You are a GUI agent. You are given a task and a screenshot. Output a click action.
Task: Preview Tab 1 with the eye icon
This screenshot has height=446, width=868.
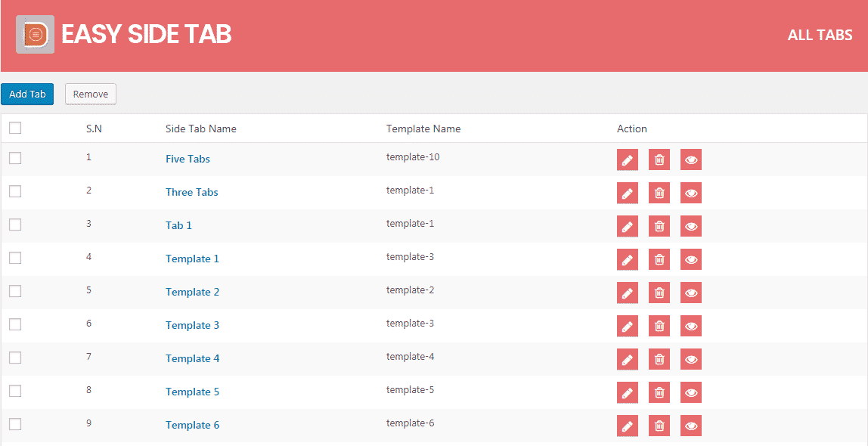[x=690, y=226]
